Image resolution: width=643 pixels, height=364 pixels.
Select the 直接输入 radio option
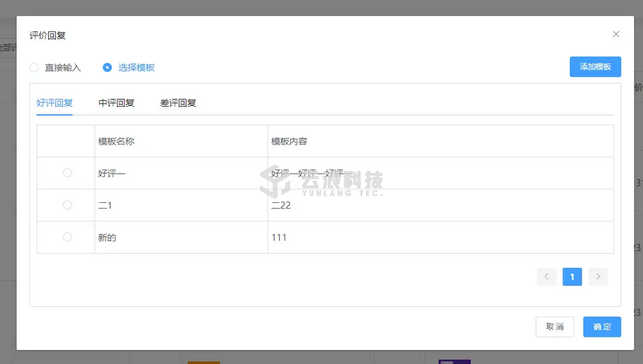coord(34,68)
